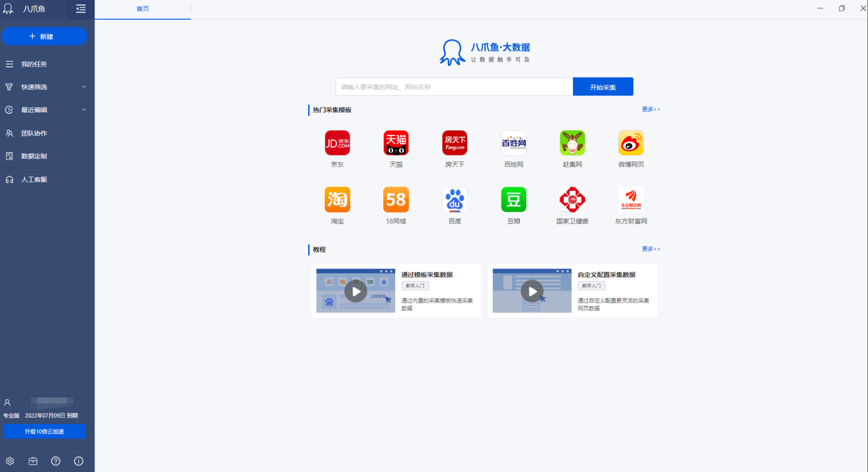Select the 微博网页 template icon
868x472 pixels.
(x=631, y=143)
